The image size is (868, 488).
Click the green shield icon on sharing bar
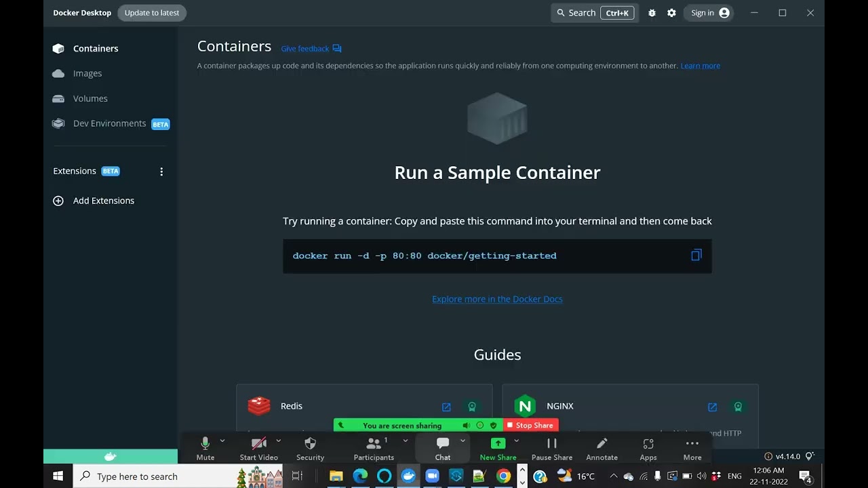pyautogui.click(x=494, y=426)
